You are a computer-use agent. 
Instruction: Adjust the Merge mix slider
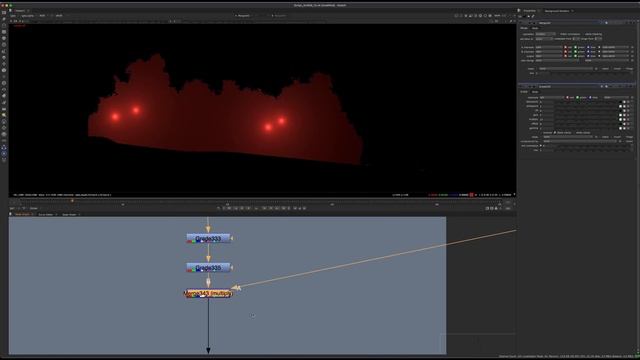pos(593,73)
